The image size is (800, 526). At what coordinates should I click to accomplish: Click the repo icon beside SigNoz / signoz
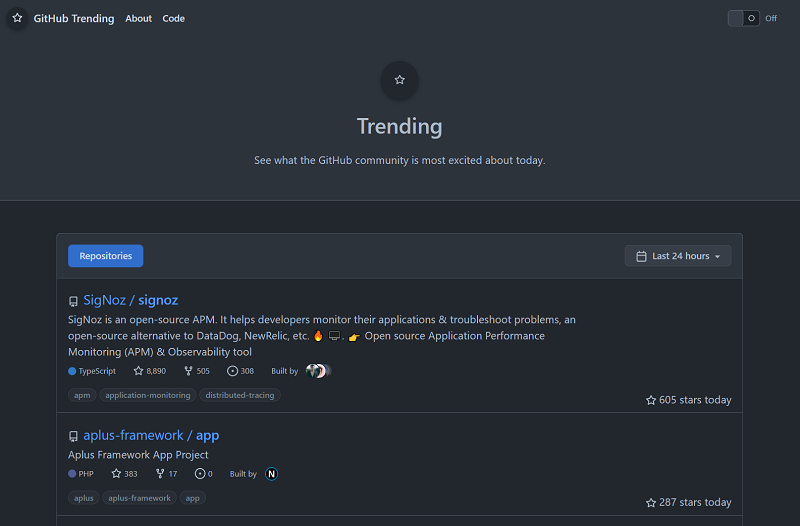[x=73, y=301]
